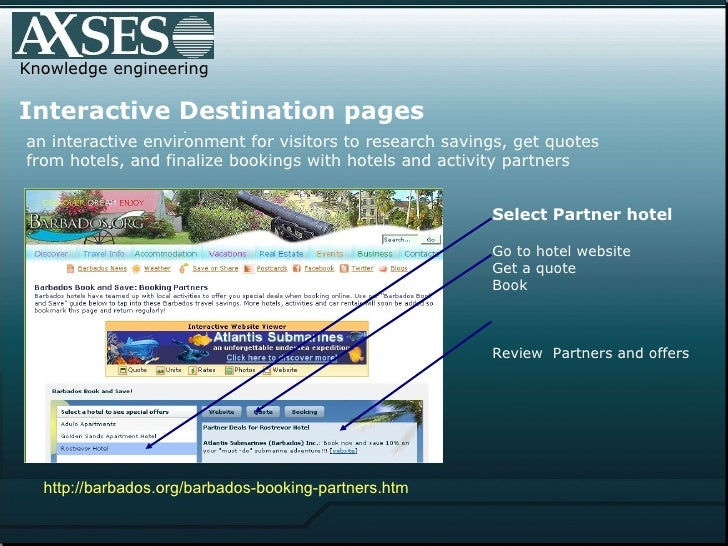The height and width of the screenshot is (546, 728).
Task: Click the Rates icon in viewer
Action: (x=193, y=370)
